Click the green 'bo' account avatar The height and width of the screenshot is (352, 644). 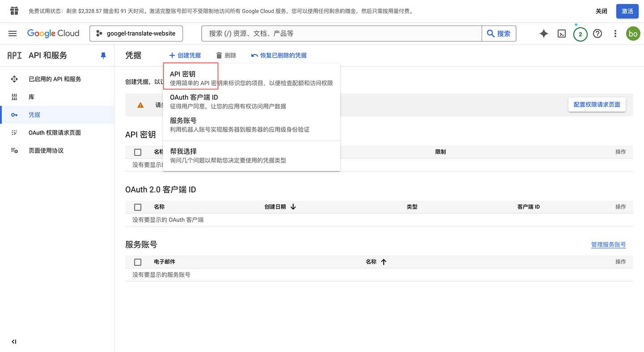tap(633, 34)
